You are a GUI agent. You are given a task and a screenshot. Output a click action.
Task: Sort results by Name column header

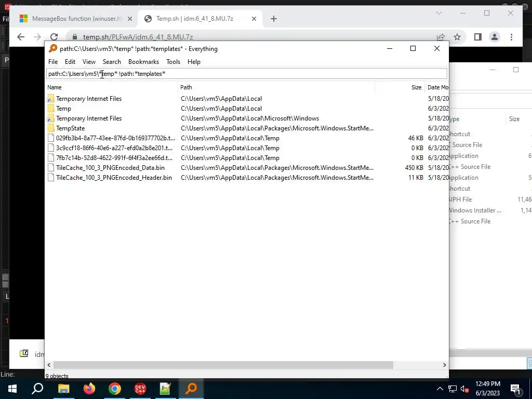(x=111, y=87)
